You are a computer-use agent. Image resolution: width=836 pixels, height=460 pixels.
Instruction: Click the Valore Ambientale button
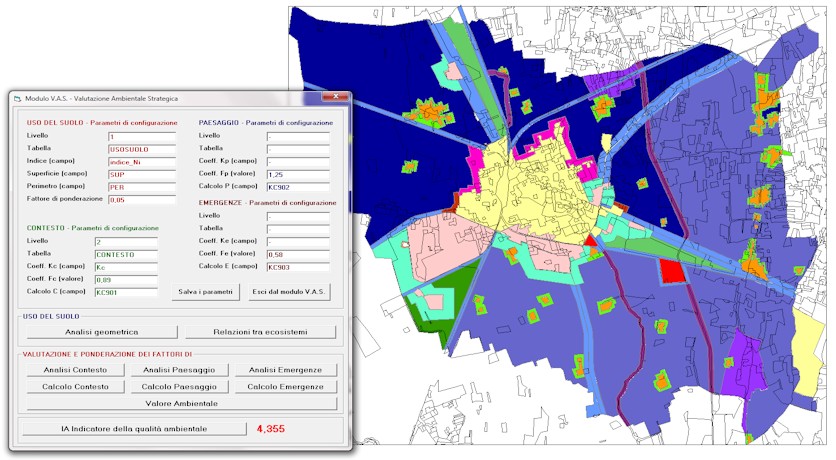tap(181, 403)
